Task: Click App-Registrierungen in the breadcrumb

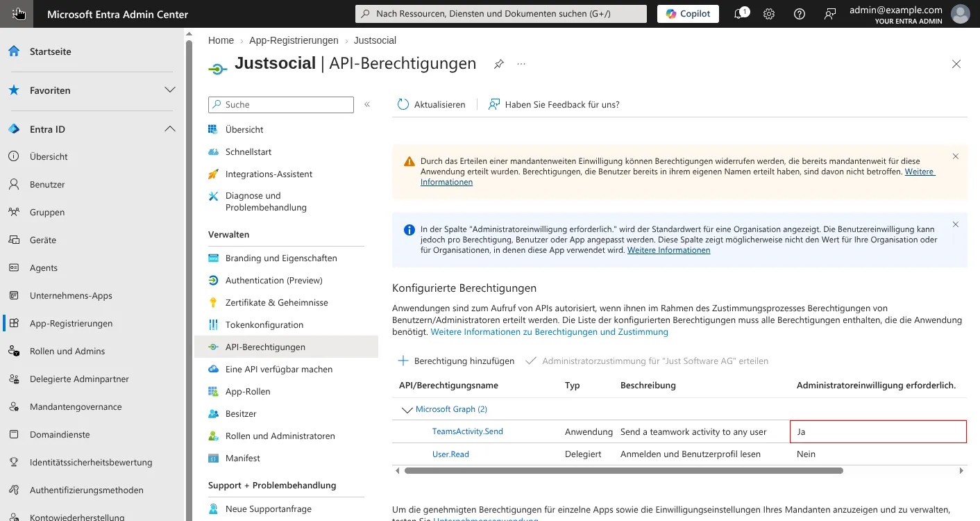Action: tap(294, 40)
